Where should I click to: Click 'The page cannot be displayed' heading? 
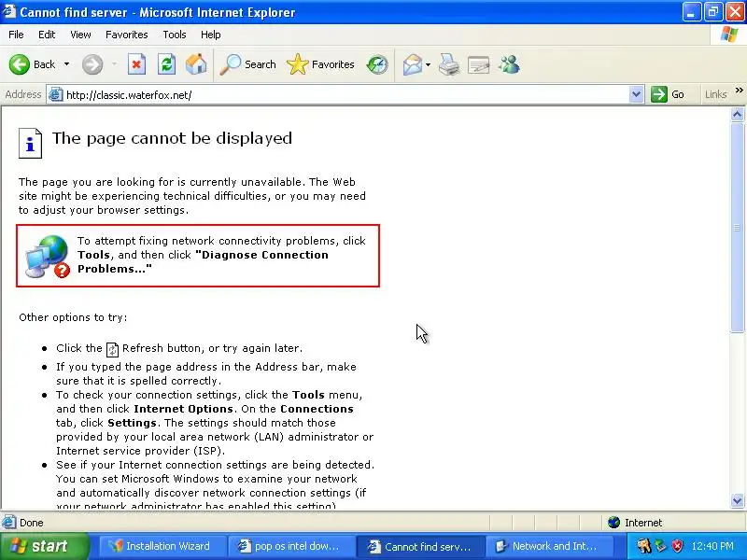pos(172,138)
